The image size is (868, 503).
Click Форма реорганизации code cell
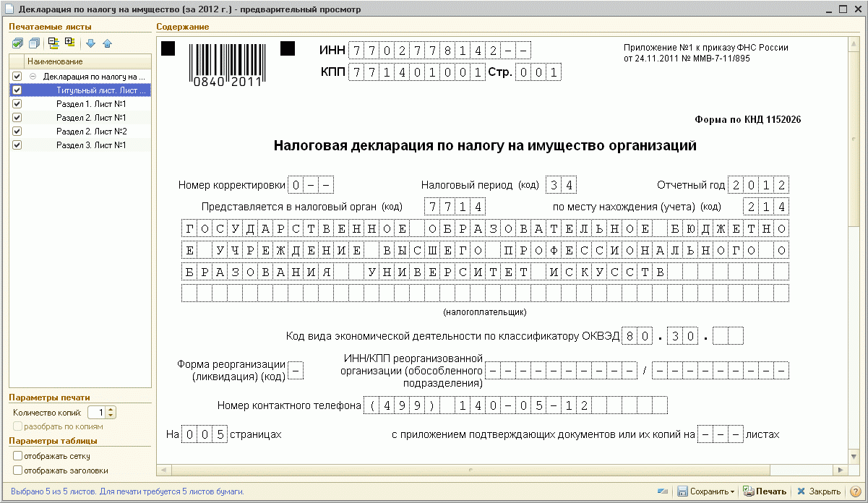(x=296, y=371)
